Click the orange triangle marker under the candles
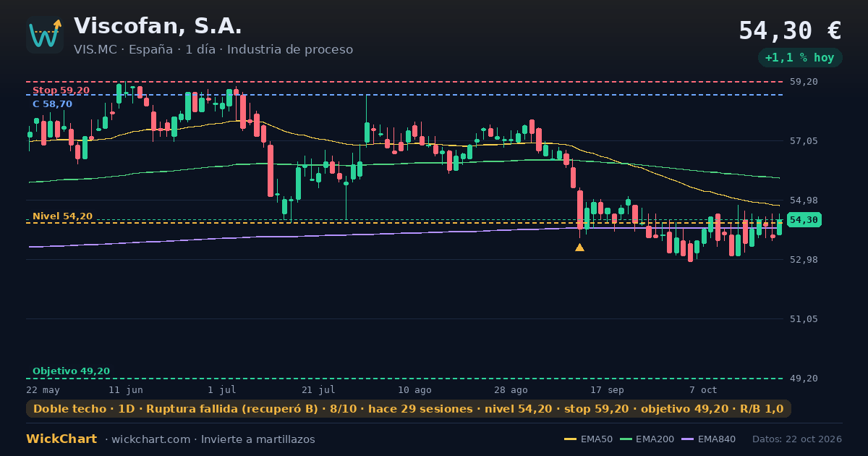868x456 pixels. 579,248
